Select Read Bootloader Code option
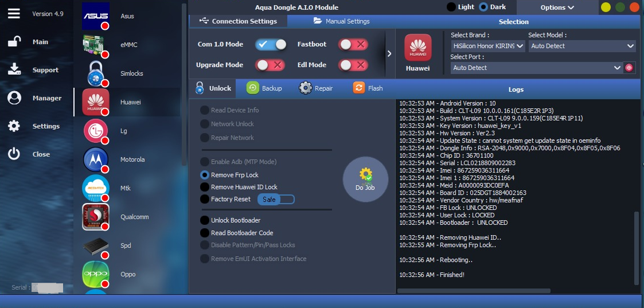This screenshot has width=644, height=308. (237, 233)
